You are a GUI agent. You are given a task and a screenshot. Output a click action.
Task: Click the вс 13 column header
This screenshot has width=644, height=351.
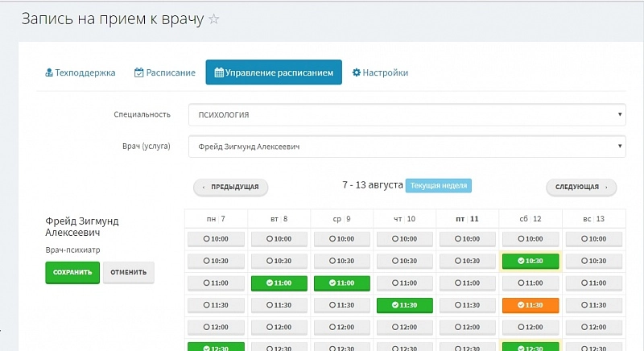593,219
